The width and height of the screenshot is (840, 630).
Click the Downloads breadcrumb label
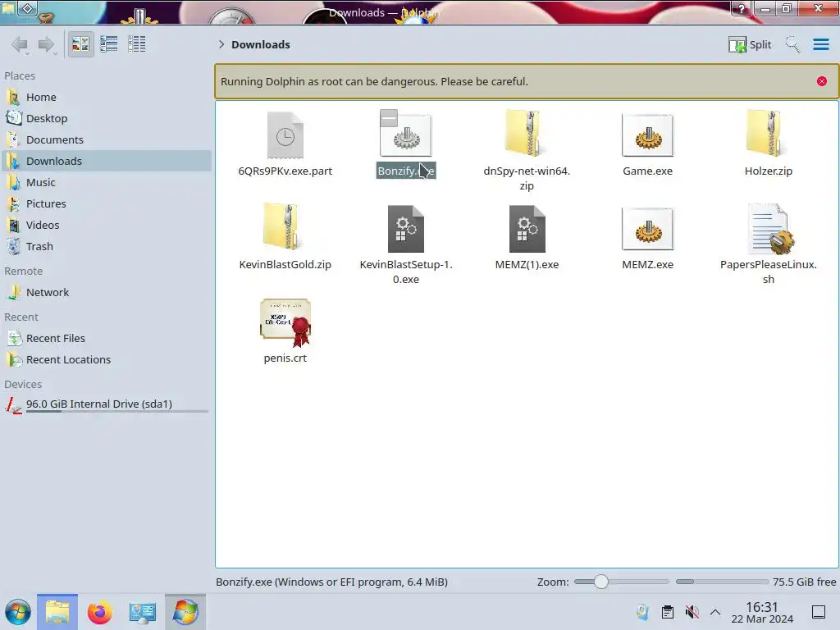tap(260, 44)
